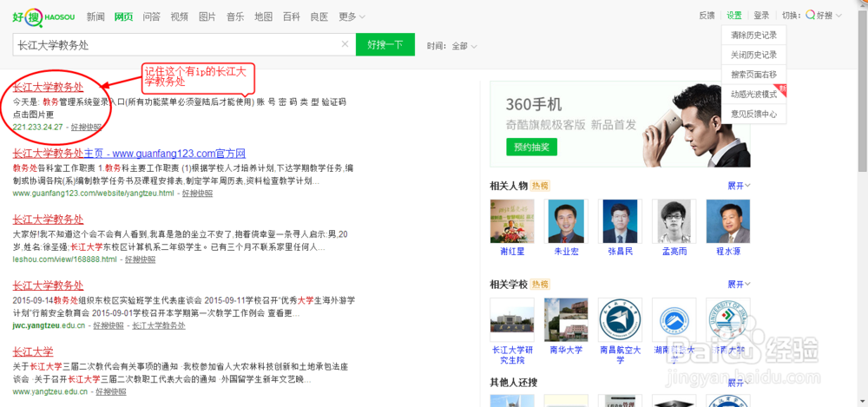Screen dimensions: 868x407
Task: Expand the 相关学校 section with 展开
Action: pos(739,284)
